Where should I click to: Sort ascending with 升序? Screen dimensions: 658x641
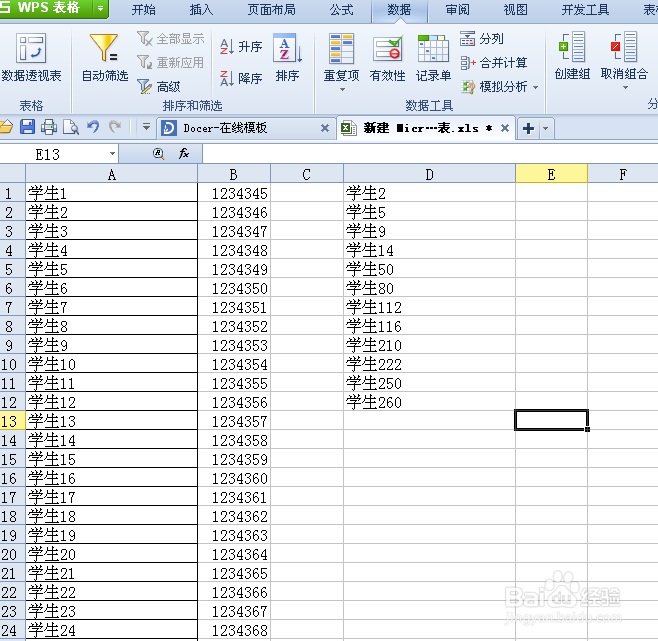[241, 46]
